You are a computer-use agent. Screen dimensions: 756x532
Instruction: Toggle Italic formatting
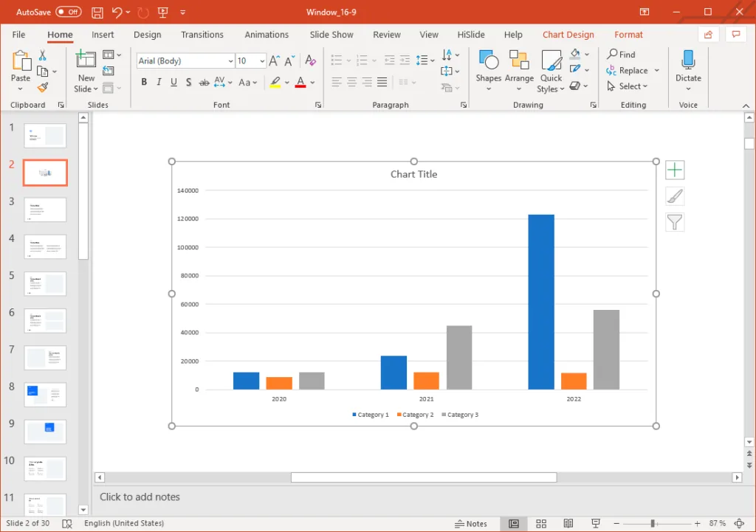click(x=159, y=83)
